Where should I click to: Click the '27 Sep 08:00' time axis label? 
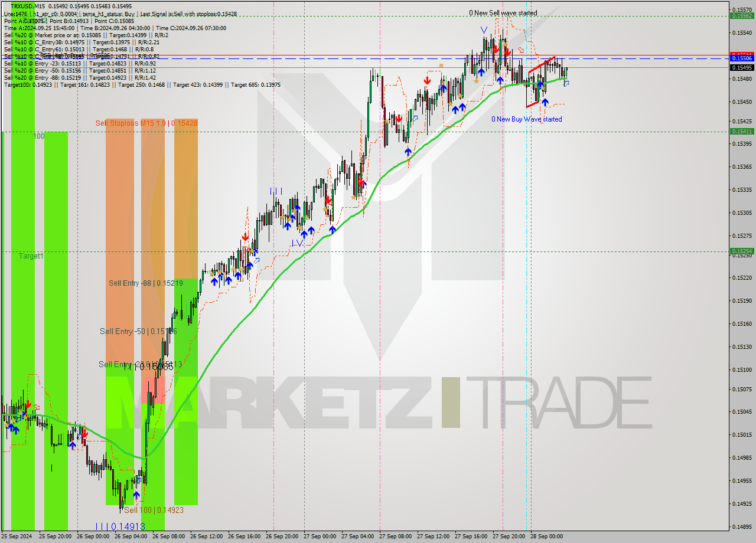click(x=395, y=537)
